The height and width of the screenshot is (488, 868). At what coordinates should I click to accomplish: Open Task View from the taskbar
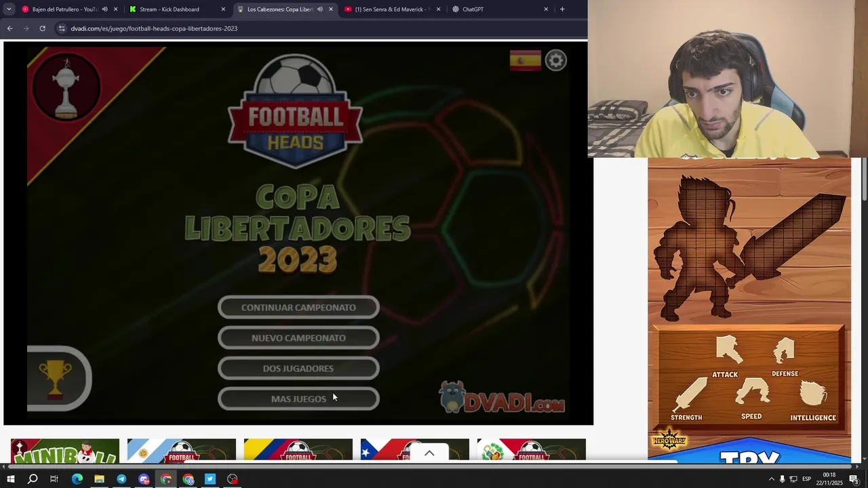[54, 479]
